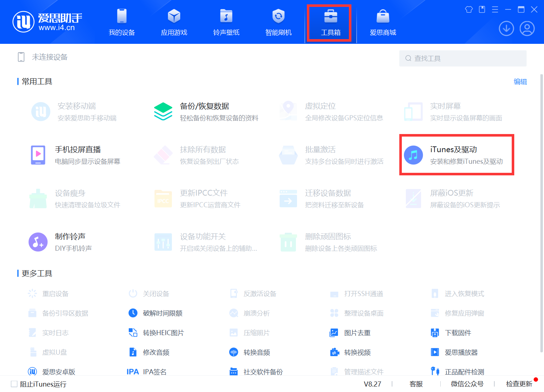The image size is (544, 392).
Task: Open 修复应用弹窗 tool
Action: click(457, 313)
